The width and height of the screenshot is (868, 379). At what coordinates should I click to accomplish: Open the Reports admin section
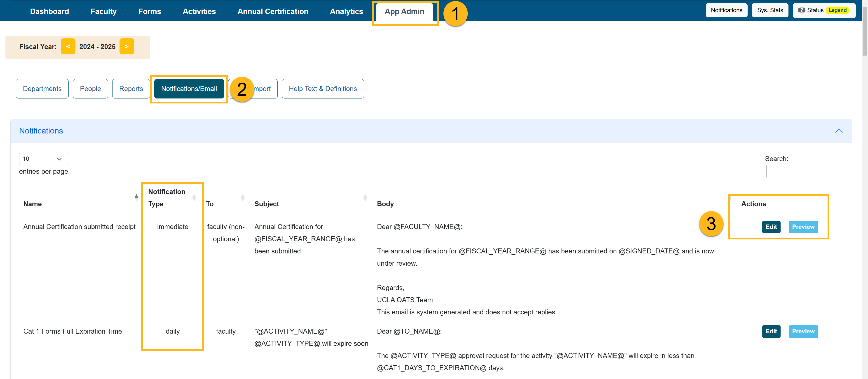131,89
